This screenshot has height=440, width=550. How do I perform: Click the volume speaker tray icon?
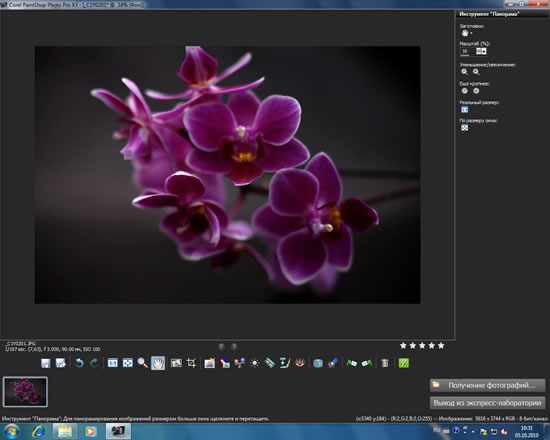tap(504, 432)
